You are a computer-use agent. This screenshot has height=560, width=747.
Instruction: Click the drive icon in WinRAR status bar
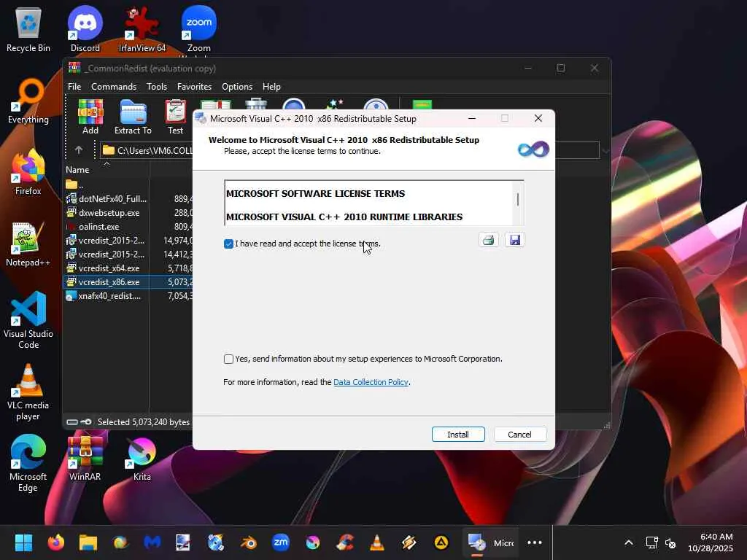point(72,422)
